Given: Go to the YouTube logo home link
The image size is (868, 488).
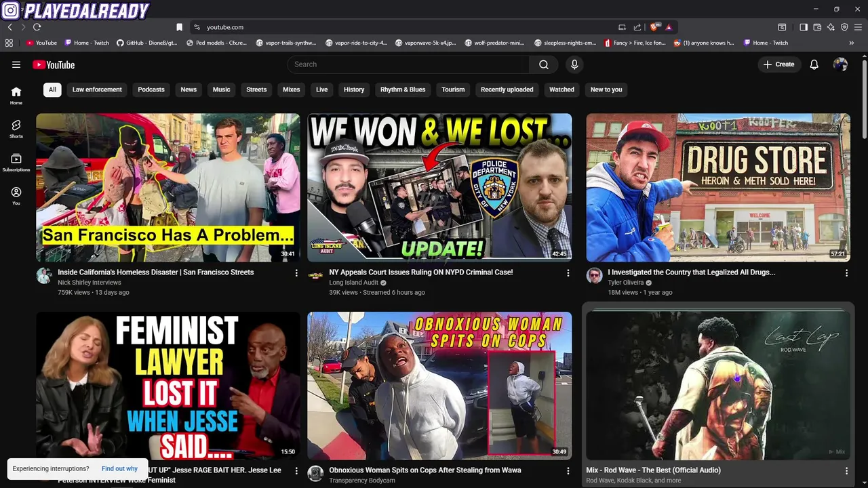Looking at the screenshot, I should (54, 64).
